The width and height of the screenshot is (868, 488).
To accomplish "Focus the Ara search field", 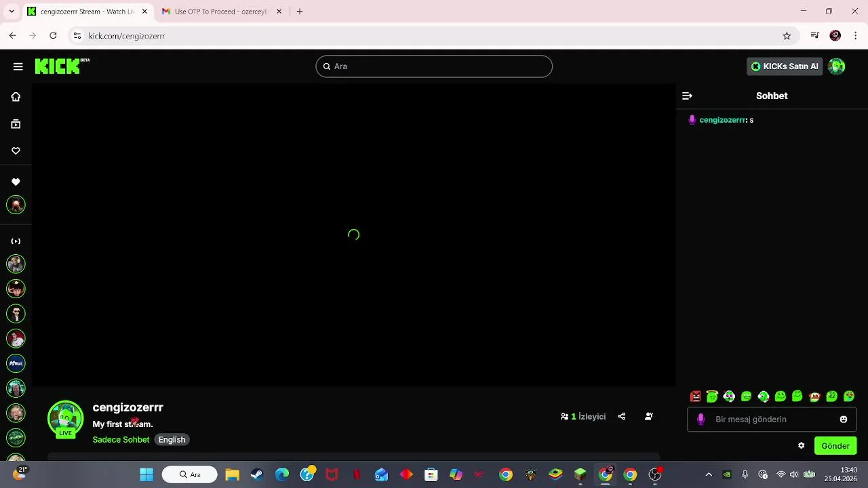I will click(434, 66).
